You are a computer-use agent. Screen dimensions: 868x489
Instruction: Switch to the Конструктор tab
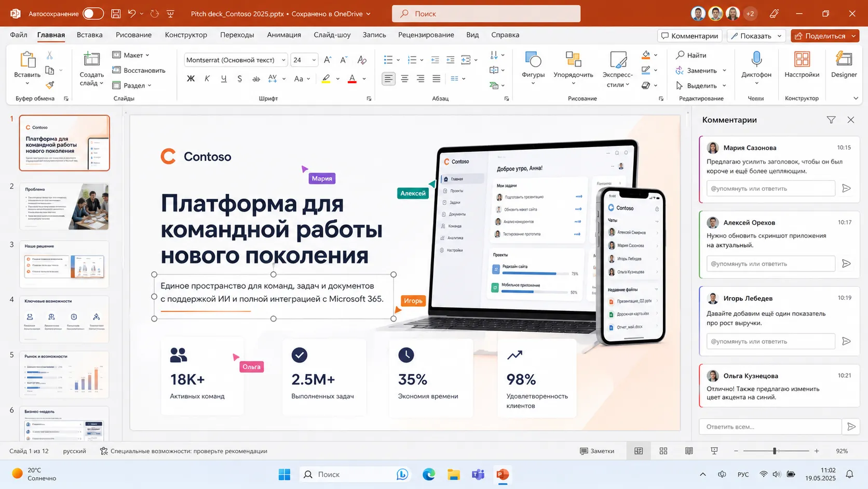[186, 35]
